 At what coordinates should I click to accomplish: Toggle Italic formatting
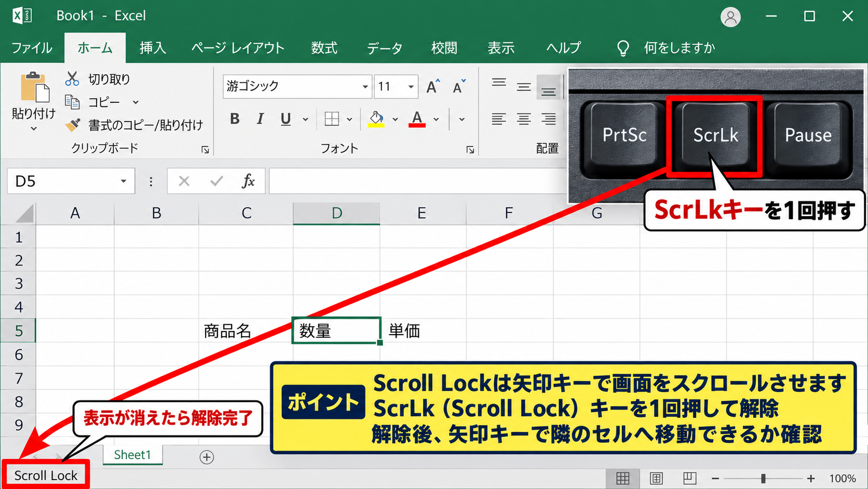pyautogui.click(x=260, y=119)
